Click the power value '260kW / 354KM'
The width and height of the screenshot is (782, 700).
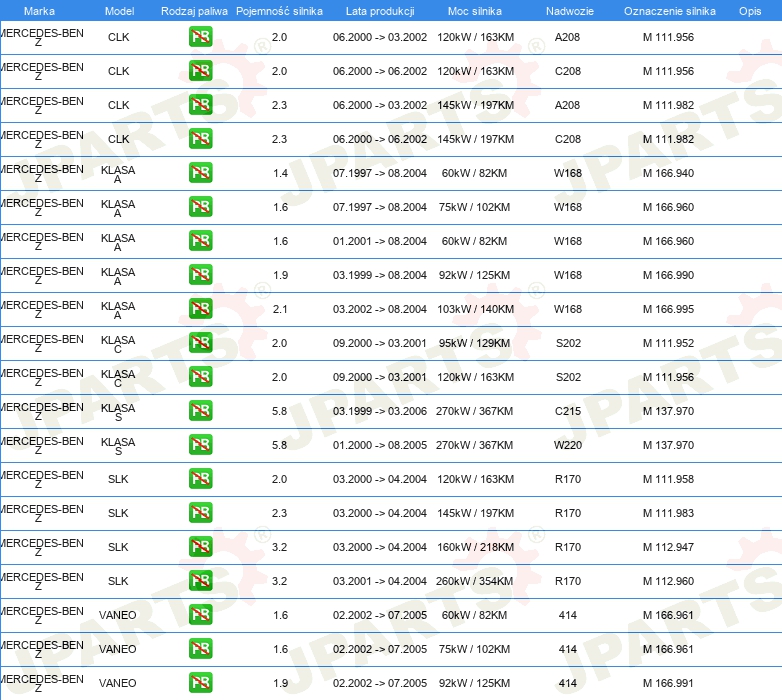pos(475,581)
